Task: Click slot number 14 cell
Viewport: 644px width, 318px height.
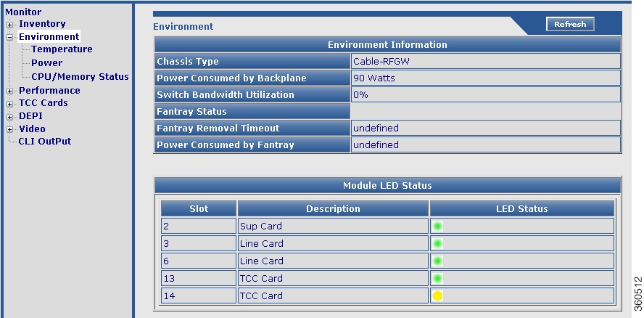Action: click(x=199, y=295)
